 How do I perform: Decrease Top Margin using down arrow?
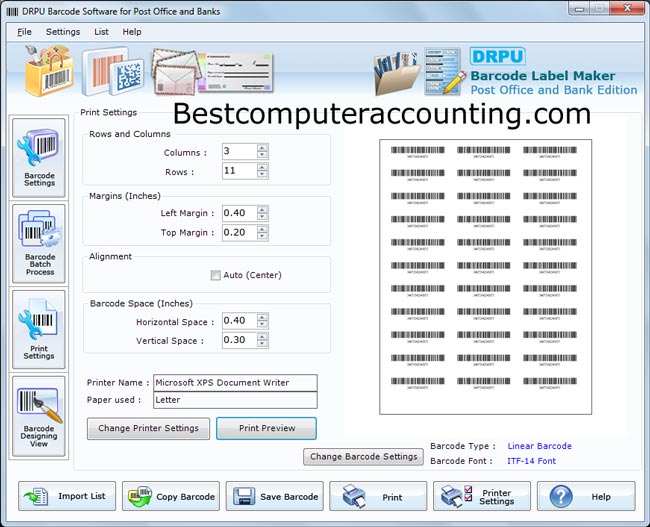[262, 236]
